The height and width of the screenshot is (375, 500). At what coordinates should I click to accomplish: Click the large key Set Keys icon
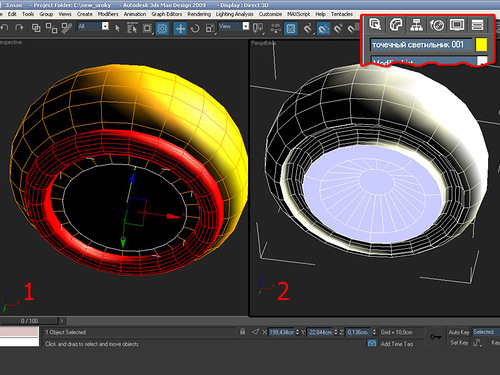tap(435, 337)
